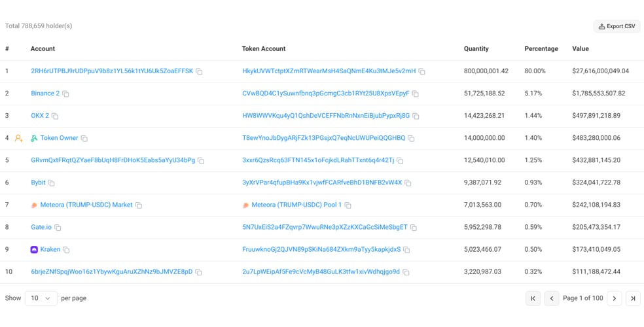The height and width of the screenshot is (327, 644).
Task: Open token account 3yXrVPar4qfupBHa9Kx1 link
Action: 322,182
